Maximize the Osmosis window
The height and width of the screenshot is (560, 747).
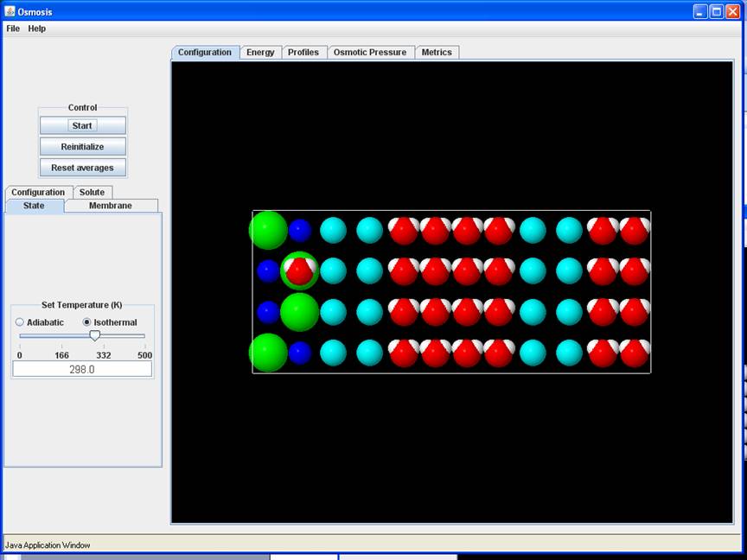point(717,11)
